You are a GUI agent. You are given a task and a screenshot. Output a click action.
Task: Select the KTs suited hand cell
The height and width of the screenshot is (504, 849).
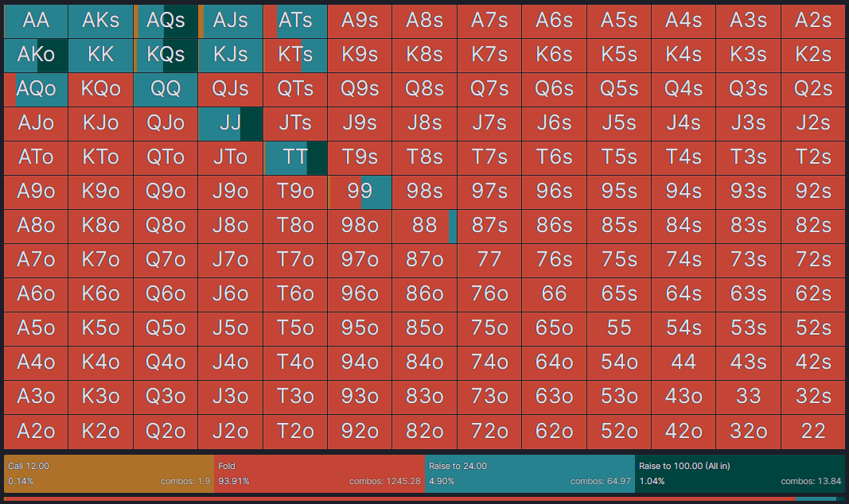coord(295,55)
